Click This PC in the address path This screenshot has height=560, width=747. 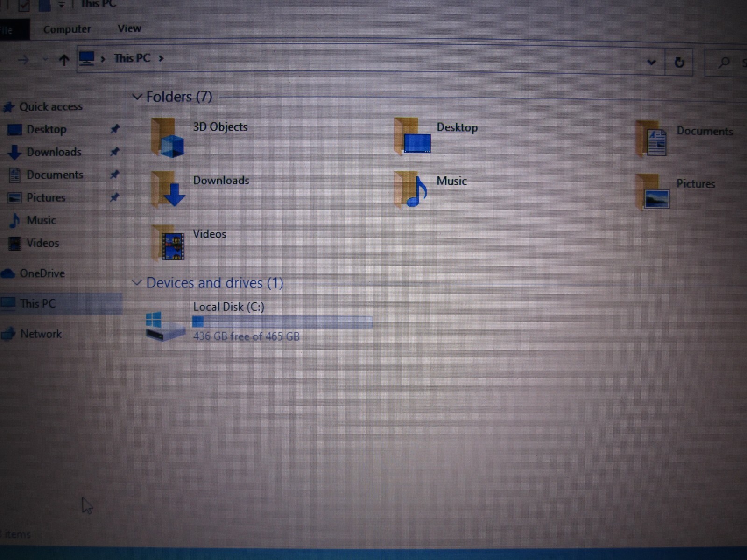(132, 58)
